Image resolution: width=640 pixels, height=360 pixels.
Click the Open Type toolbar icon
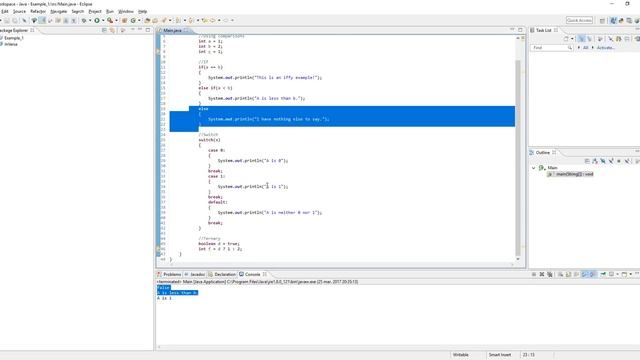147,20
